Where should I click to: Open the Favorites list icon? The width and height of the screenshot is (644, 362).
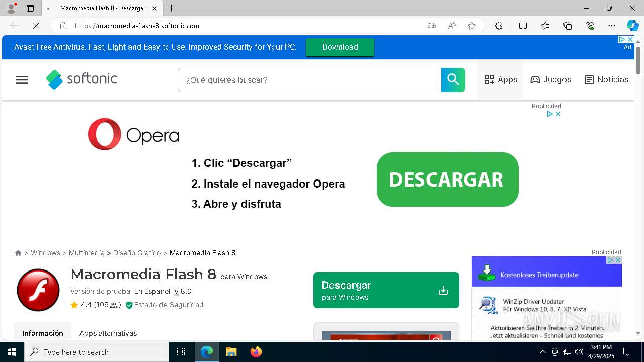[x=545, y=26]
